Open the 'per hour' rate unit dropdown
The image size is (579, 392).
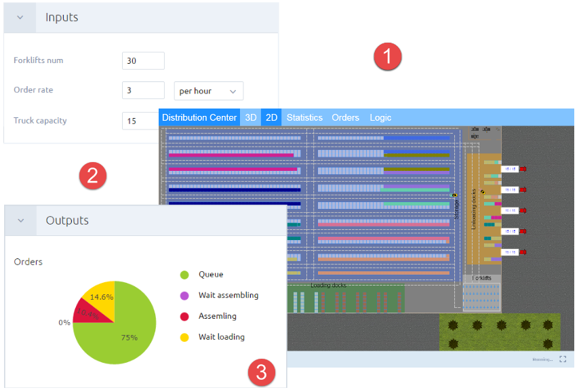tap(208, 91)
